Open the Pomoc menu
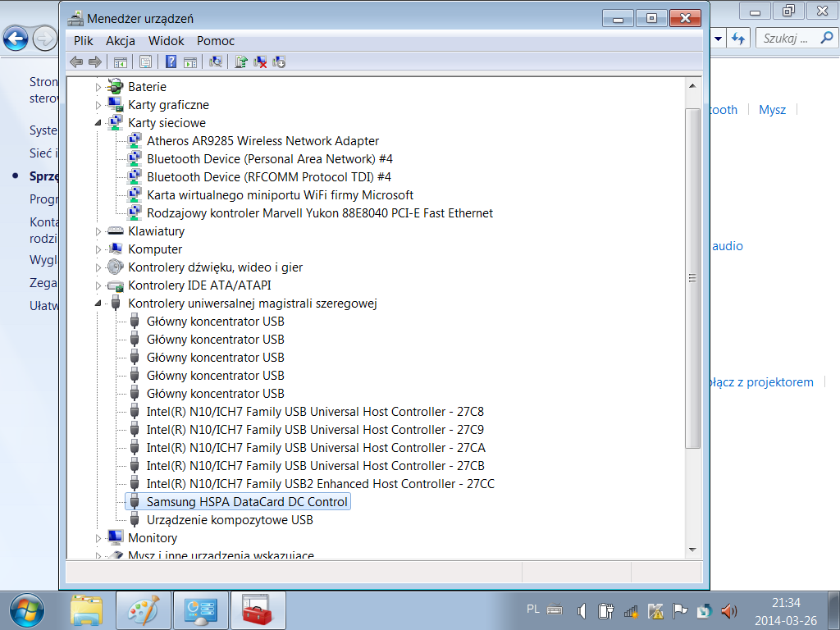Viewport: 840px width, 630px height. click(216, 41)
